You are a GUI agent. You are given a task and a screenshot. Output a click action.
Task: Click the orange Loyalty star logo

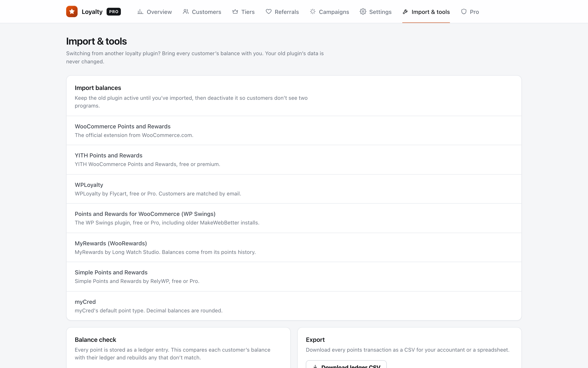(72, 11)
